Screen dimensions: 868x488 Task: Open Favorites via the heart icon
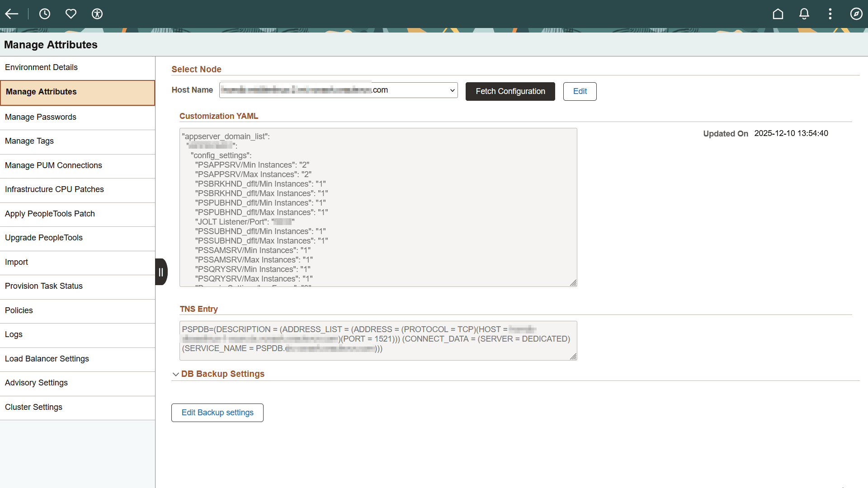[x=71, y=14]
